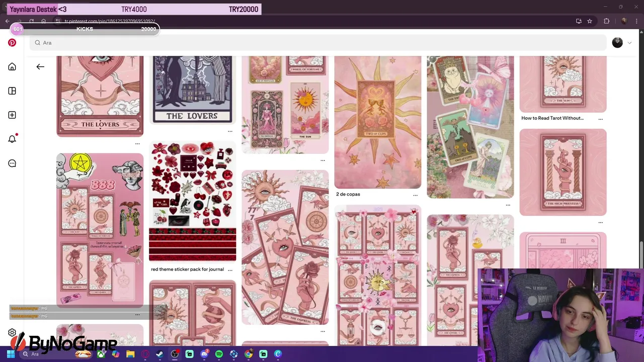Open the settings gear in the Pinterest sidebar

coord(12,333)
